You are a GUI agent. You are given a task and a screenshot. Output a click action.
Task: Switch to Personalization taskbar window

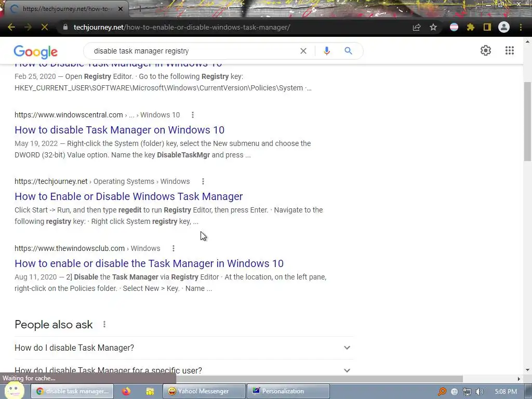[288, 391]
